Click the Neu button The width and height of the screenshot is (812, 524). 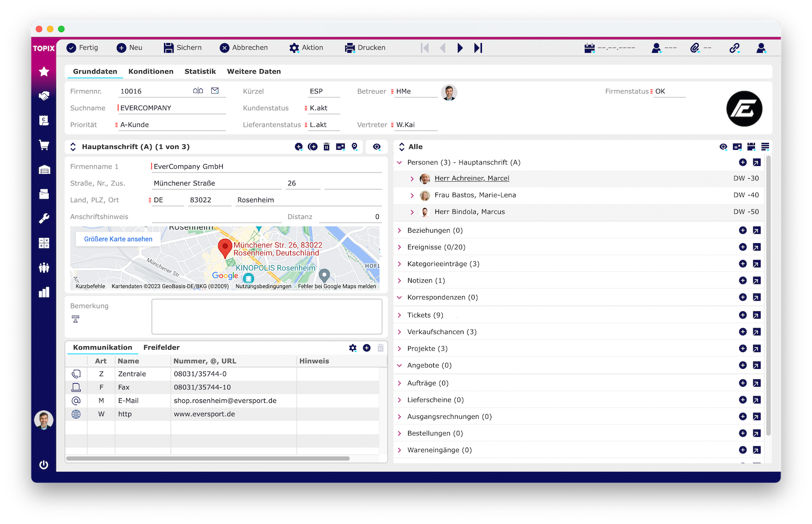pyautogui.click(x=129, y=48)
